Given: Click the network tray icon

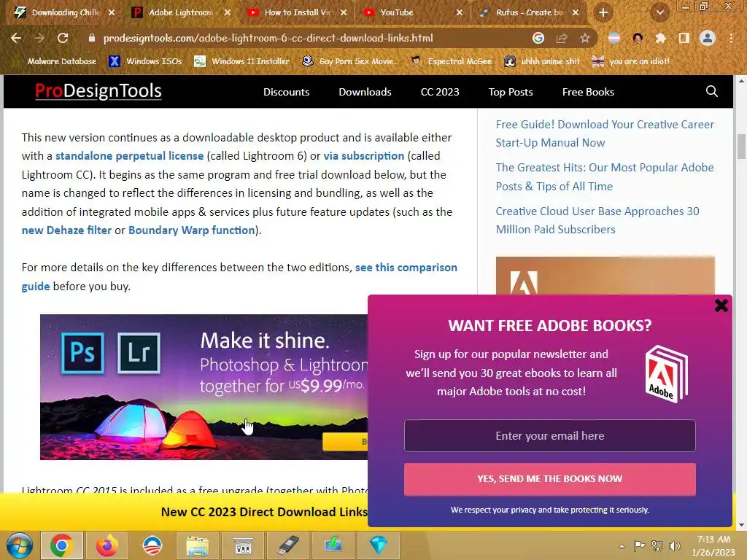Looking at the screenshot, I should point(657,545).
